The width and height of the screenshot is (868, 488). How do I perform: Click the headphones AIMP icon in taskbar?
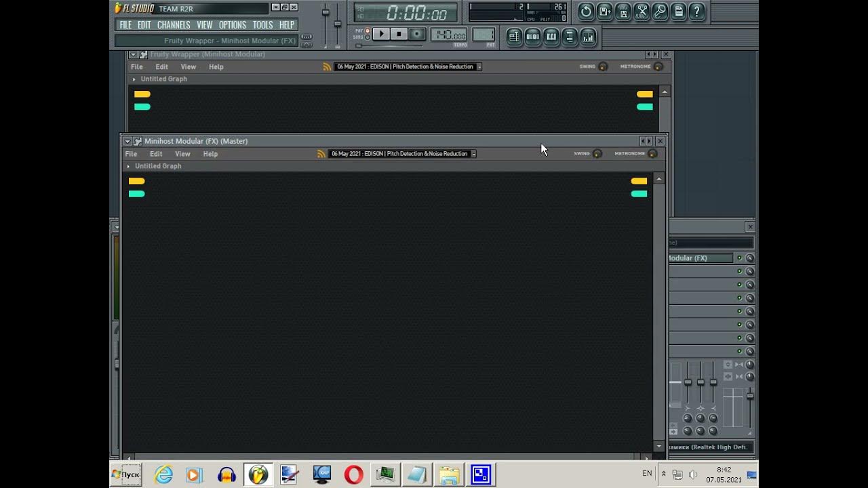[226, 474]
